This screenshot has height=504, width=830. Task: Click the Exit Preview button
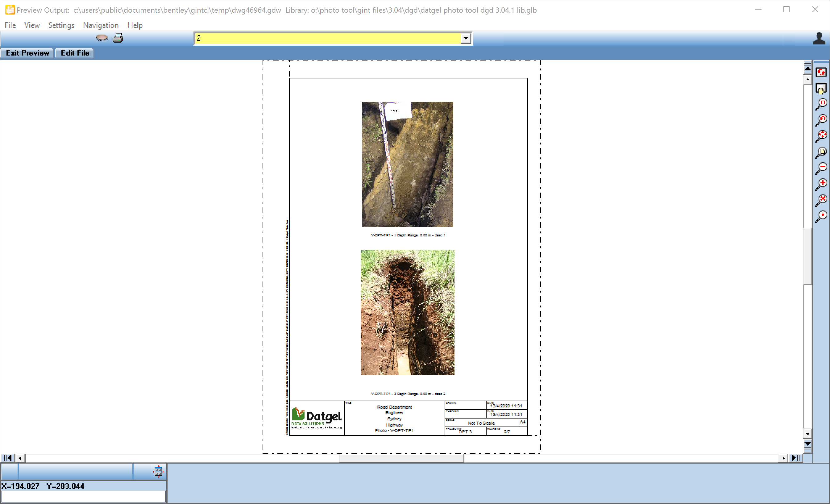(x=27, y=53)
